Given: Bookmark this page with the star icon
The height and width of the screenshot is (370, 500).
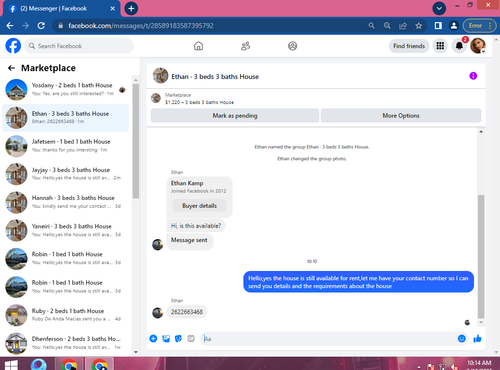Looking at the screenshot, I should 419,26.
